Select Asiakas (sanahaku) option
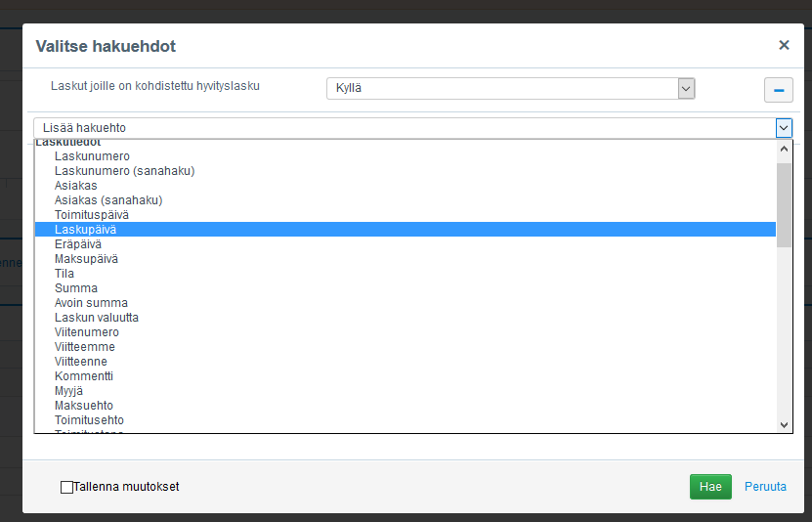 coord(108,200)
